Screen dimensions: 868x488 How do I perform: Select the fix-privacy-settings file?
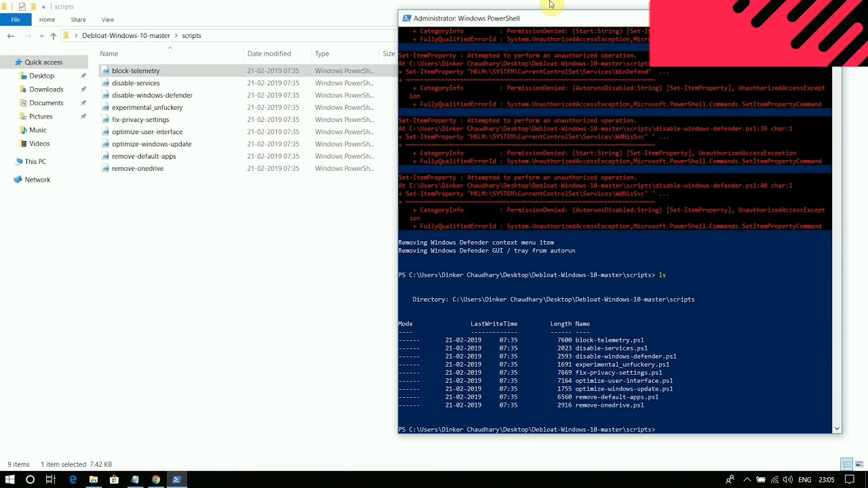[x=140, y=119]
